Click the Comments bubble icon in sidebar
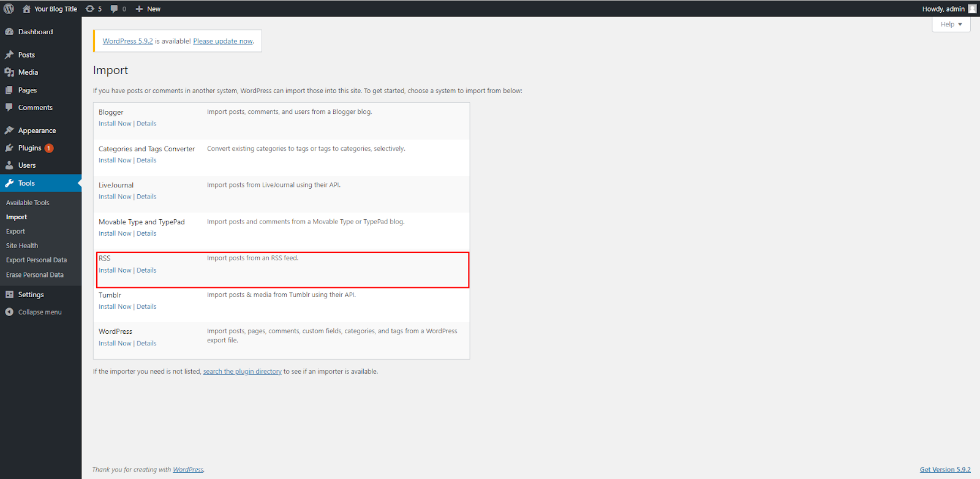 9,107
